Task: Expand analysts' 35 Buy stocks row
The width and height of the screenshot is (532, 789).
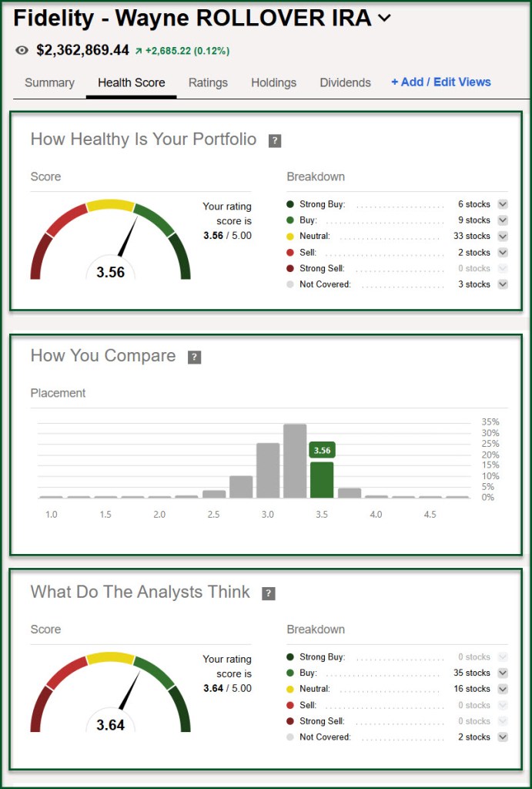Action: tap(502, 673)
